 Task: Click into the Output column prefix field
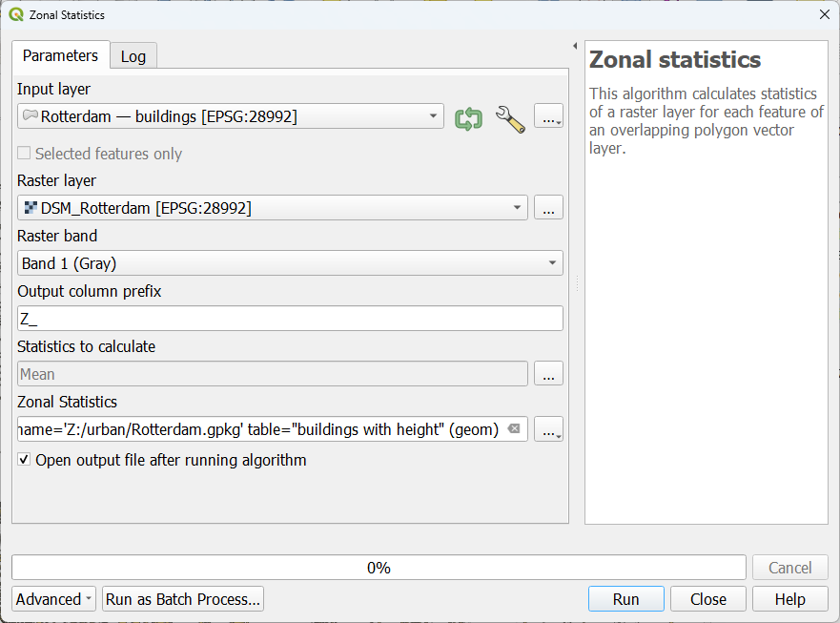click(x=290, y=319)
